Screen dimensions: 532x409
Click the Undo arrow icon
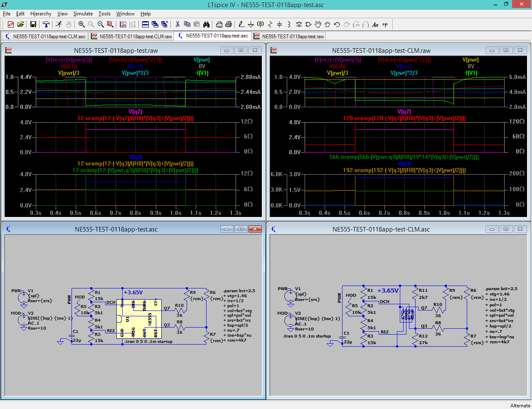pyautogui.click(x=337, y=25)
